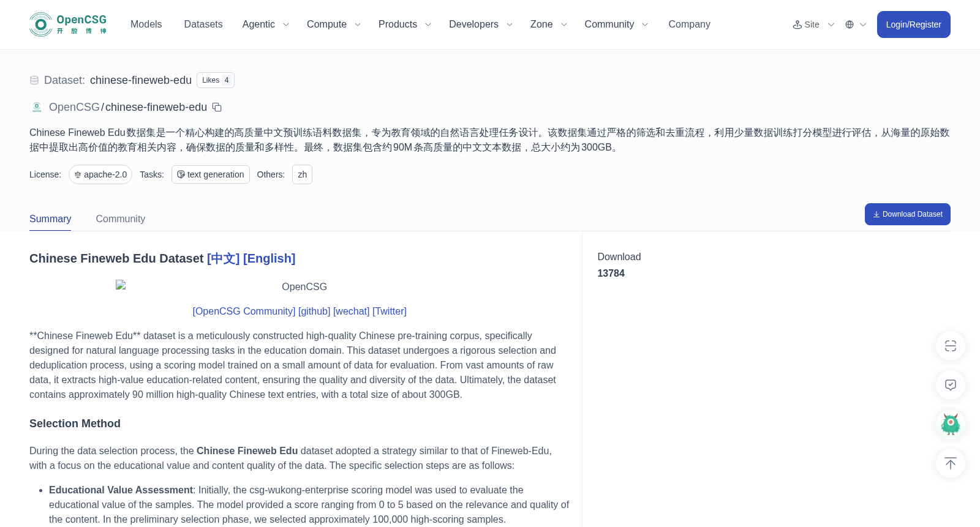Expand the Zone menu
This screenshot has height=527, width=980.
549,24
